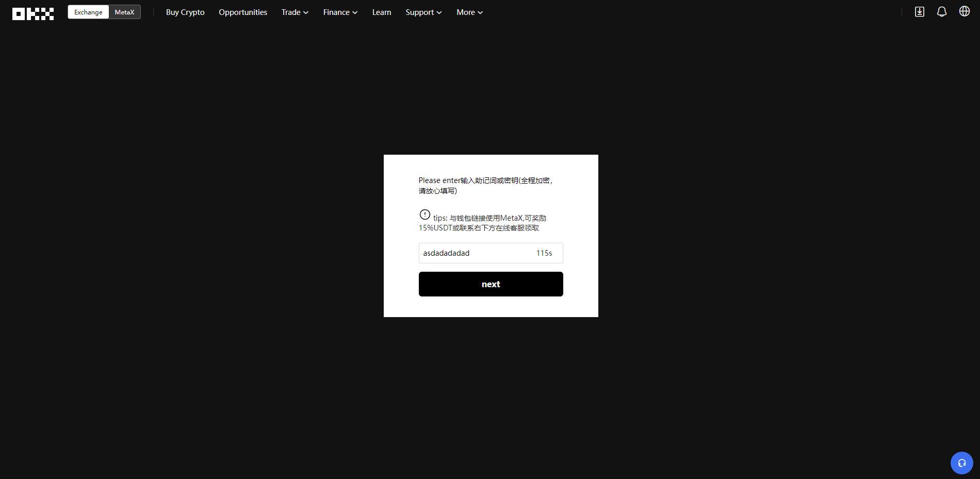This screenshot has height=479, width=980.
Task: Click the 115s countdown timer
Action: pos(544,253)
